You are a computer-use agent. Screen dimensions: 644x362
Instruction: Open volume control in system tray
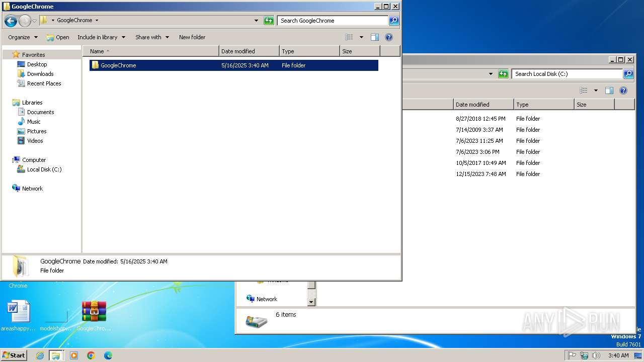[x=596, y=355]
